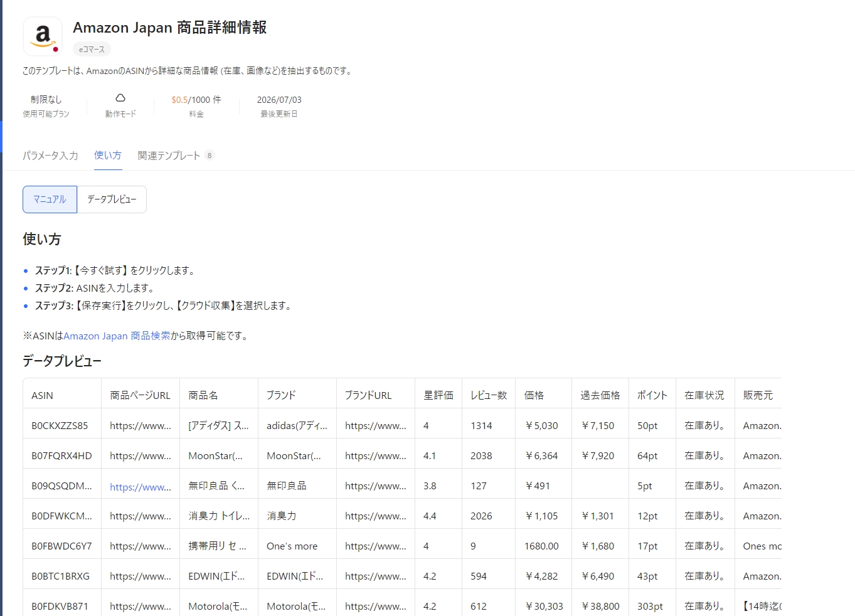Click the cloud operation mode icon

[x=120, y=98]
